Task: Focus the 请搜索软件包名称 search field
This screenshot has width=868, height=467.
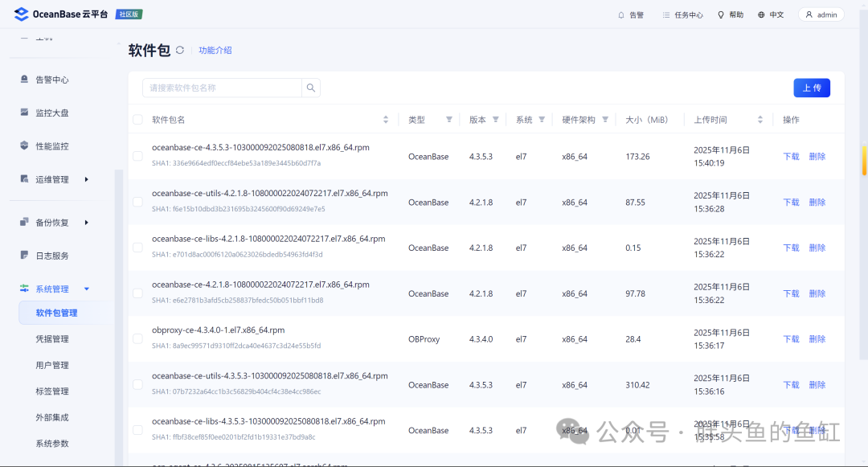Action: pos(222,88)
